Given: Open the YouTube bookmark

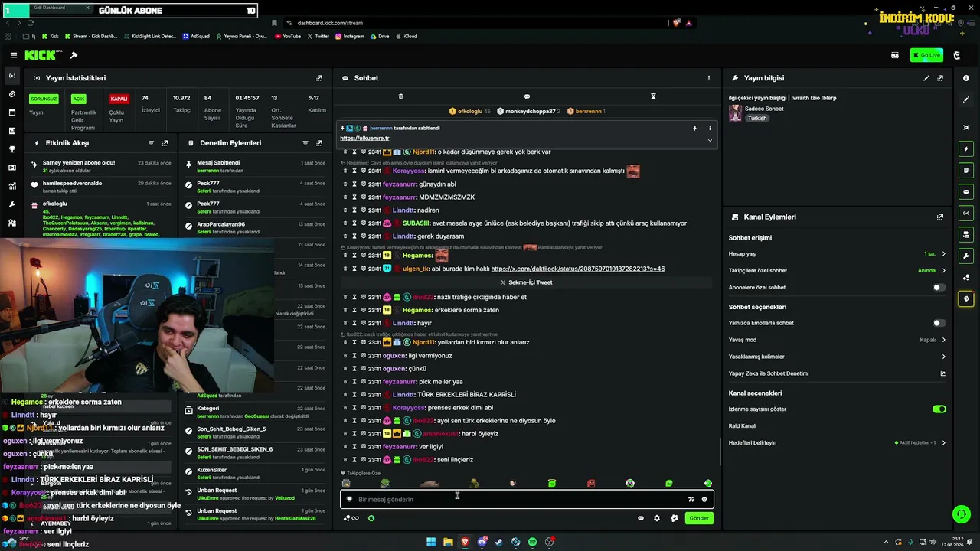Looking at the screenshot, I should (287, 36).
